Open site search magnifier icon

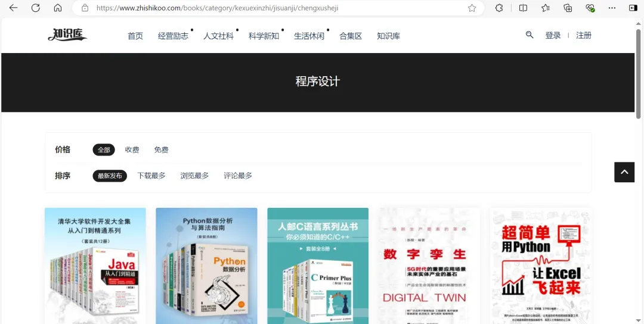(530, 35)
